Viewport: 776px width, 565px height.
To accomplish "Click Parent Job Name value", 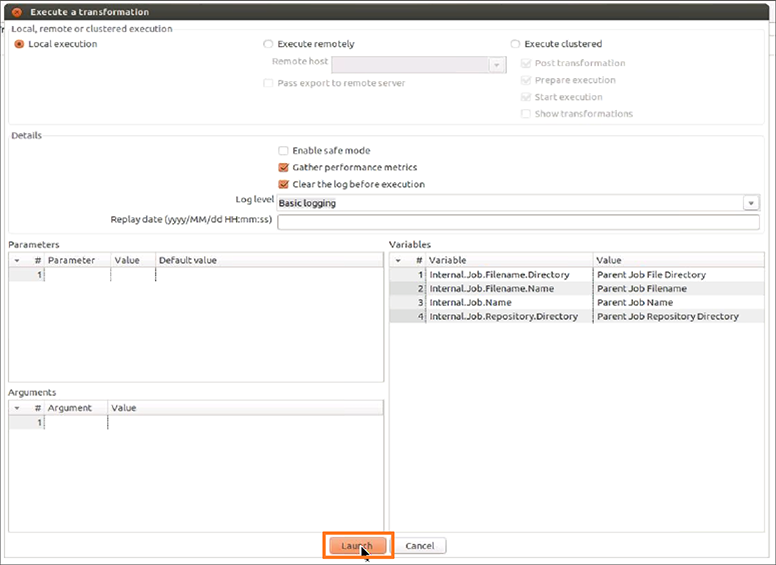I will click(x=635, y=302).
